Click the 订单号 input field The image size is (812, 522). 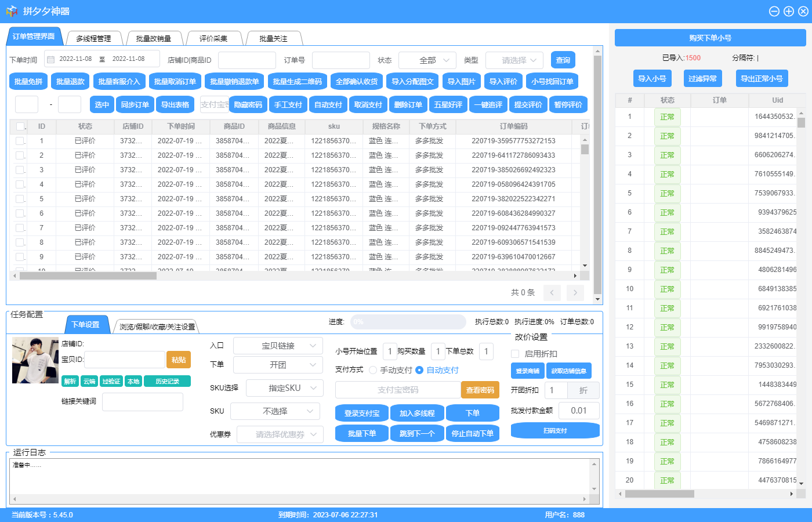pyautogui.click(x=341, y=60)
